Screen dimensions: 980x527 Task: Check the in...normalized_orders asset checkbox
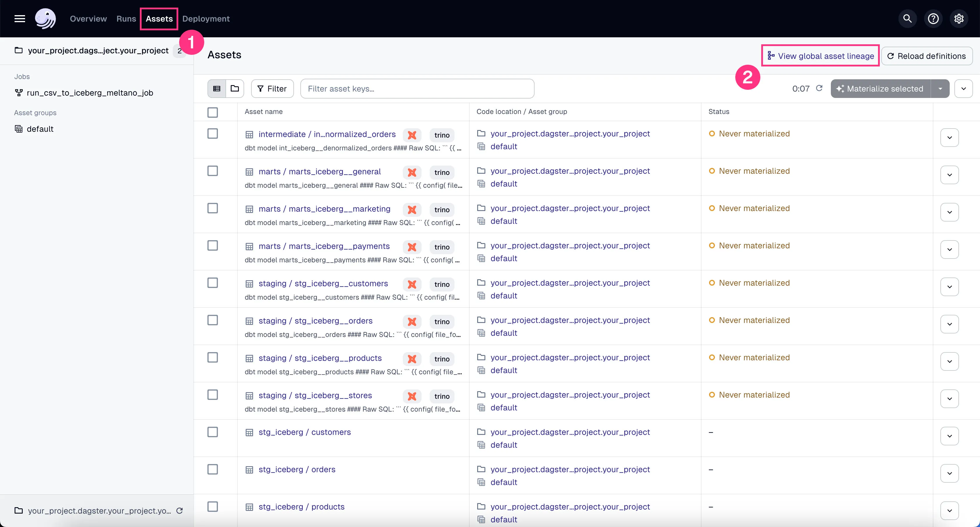(213, 134)
